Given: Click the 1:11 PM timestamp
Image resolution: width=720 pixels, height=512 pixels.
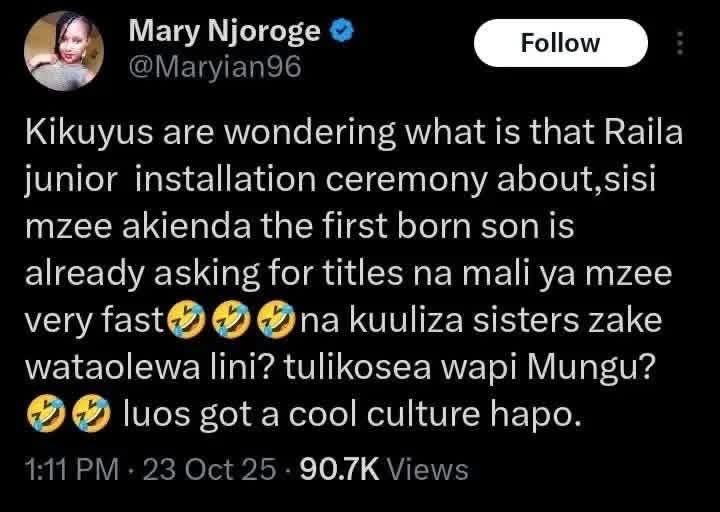Looking at the screenshot, I should coord(72,471).
